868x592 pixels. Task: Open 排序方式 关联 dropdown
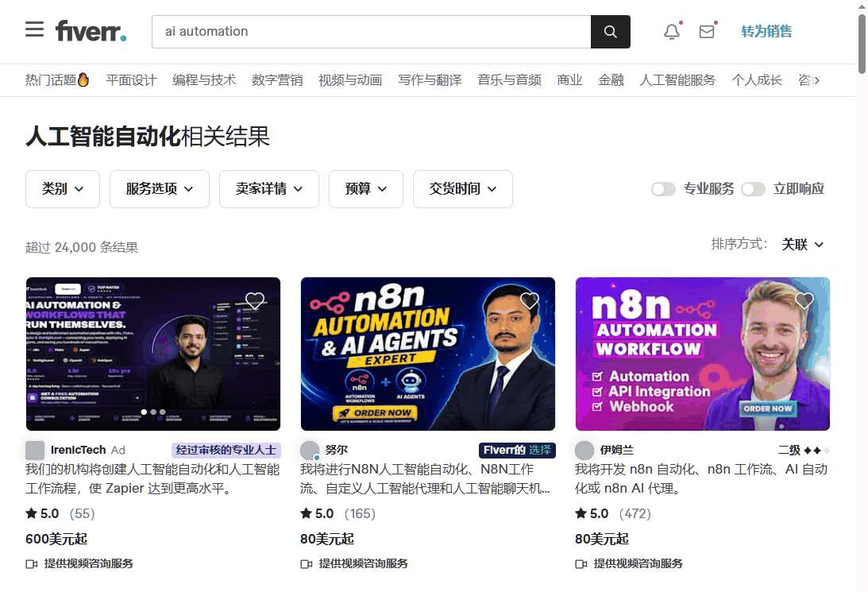point(802,244)
